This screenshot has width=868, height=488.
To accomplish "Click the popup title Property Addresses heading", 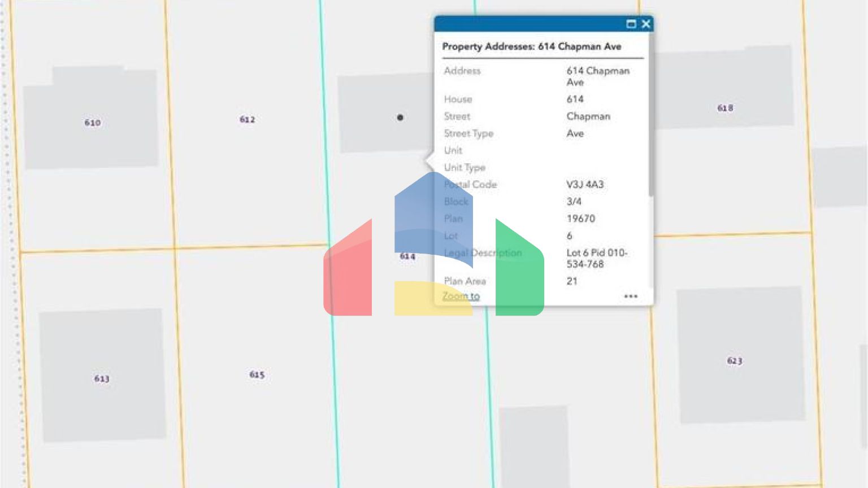I will click(531, 46).
